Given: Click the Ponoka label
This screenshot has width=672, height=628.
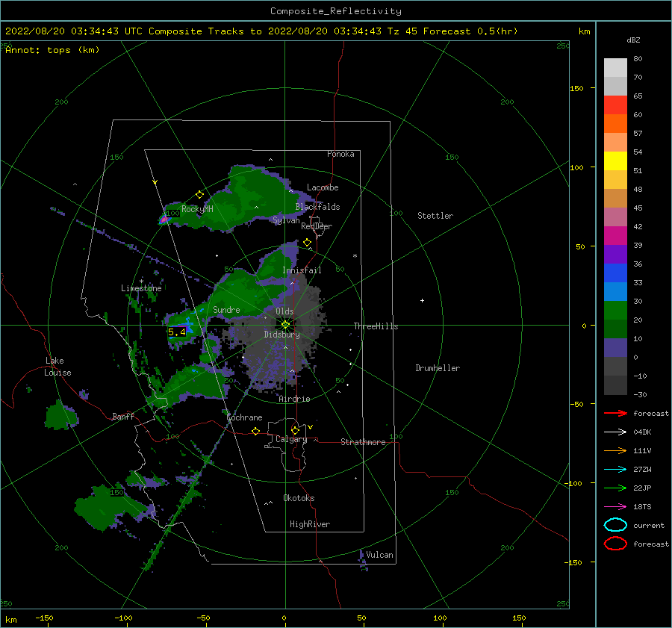Looking at the screenshot, I should tap(340, 154).
